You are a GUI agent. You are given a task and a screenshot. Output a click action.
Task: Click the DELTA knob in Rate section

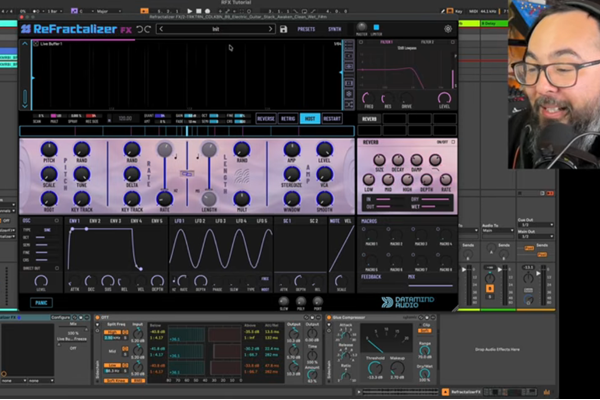(x=132, y=175)
